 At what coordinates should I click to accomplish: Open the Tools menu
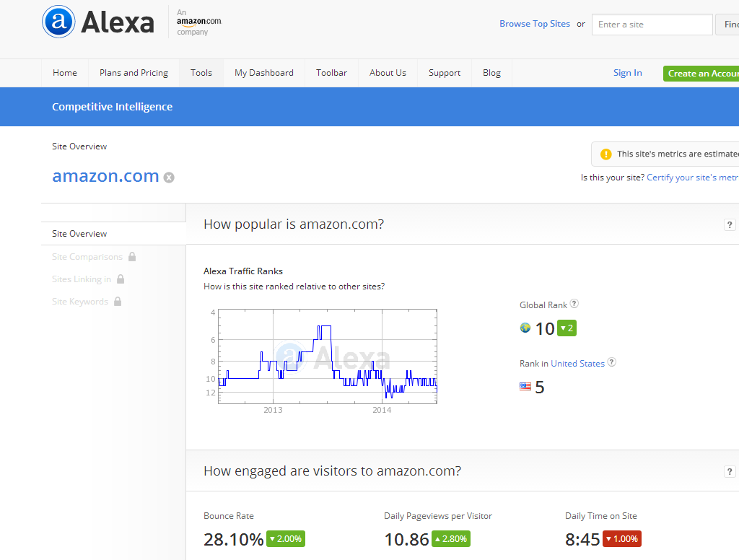tap(201, 73)
